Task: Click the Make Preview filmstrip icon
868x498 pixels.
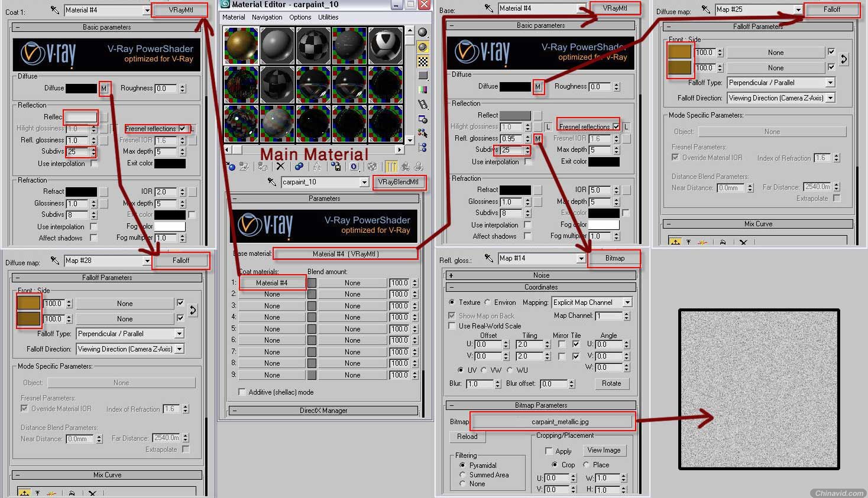Action: 423,104
